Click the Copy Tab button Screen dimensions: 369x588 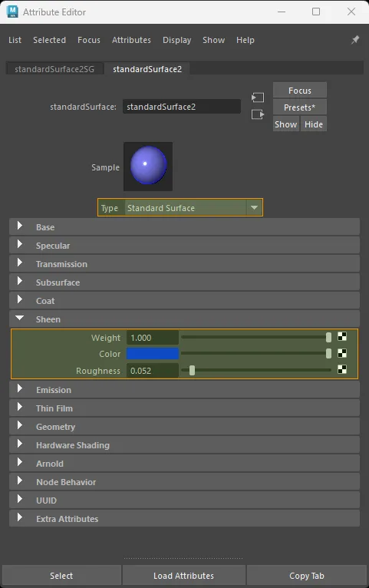point(306,575)
